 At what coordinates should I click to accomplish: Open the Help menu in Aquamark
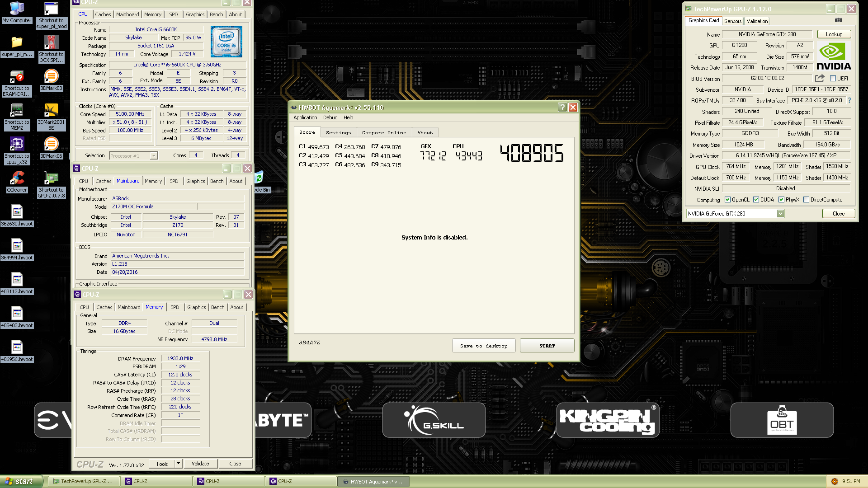click(x=348, y=117)
